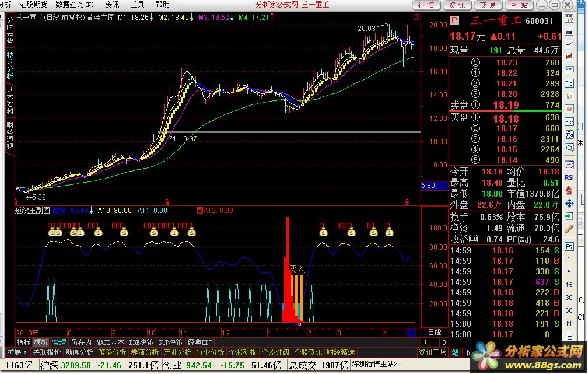Open the checklist panel icon at top of right toolbar
The width and height of the screenshot is (588, 374).
click(569, 19)
